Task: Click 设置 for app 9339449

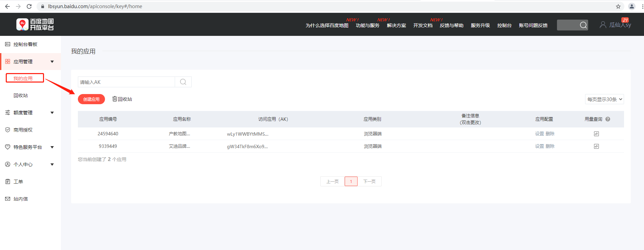Action: 539,146
